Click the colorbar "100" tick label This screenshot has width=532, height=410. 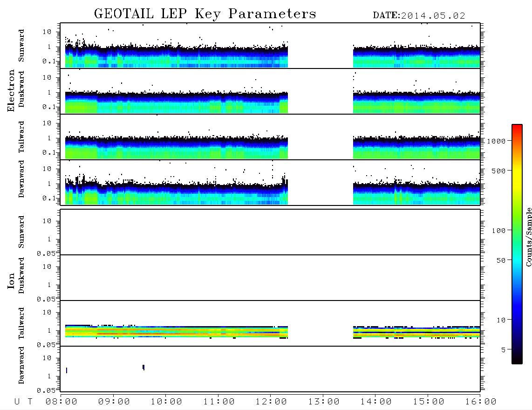498,231
